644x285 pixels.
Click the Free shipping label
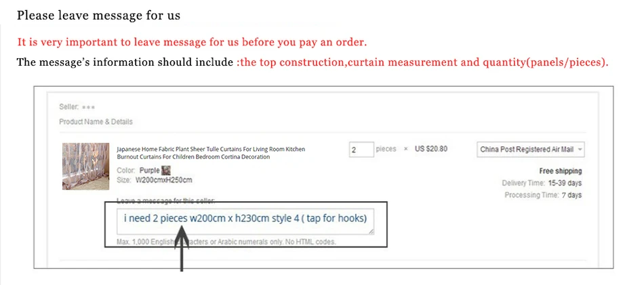tap(561, 171)
